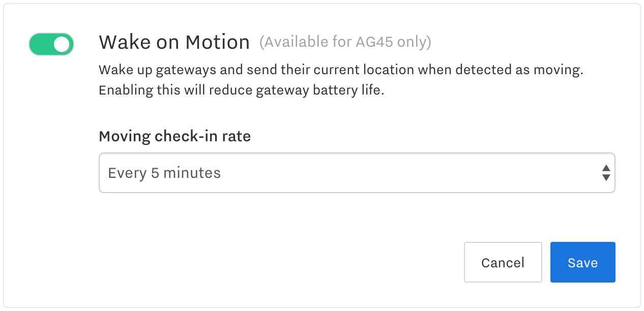Click empty space inside the check-in rate field
This screenshot has height=311, width=644.
click(x=407, y=173)
